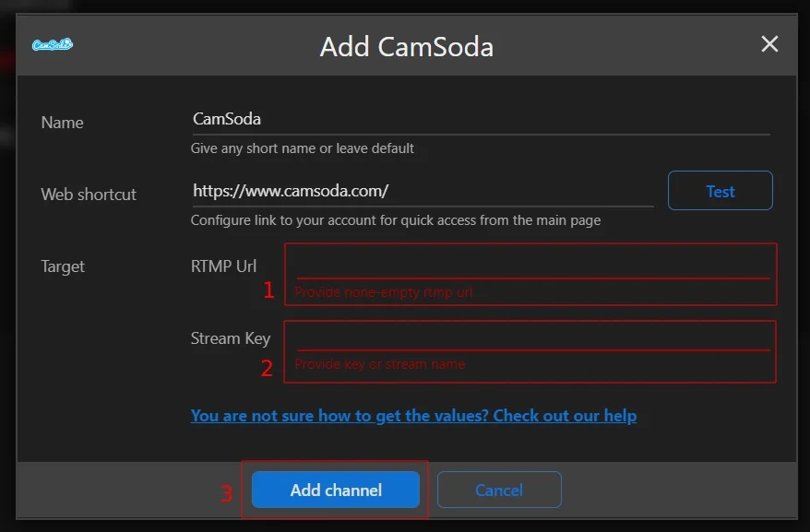This screenshot has width=810, height=532.
Task: Edit the Name field containing CamSoda
Action: pyautogui.click(x=481, y=119)
